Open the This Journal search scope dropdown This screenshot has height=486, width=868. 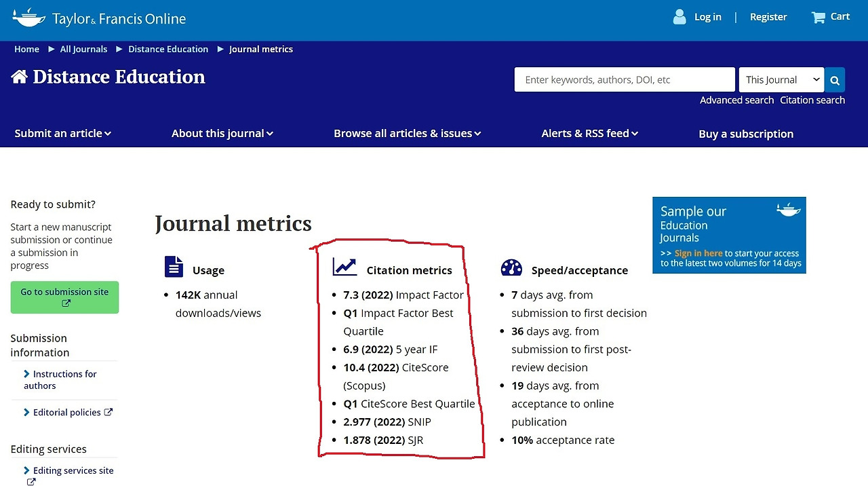pos(781,80)
